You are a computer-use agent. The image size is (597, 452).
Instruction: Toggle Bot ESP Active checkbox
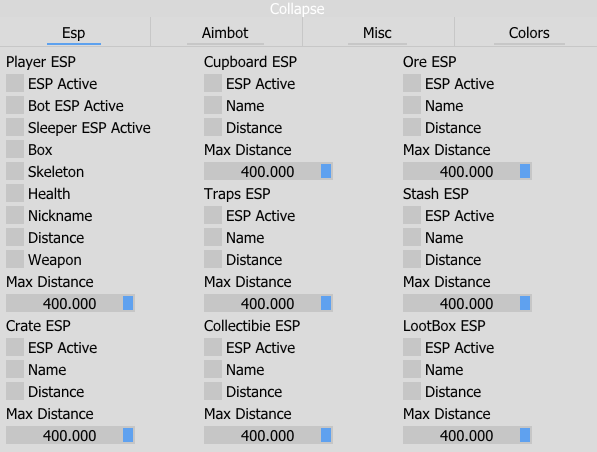pos(15,105)
